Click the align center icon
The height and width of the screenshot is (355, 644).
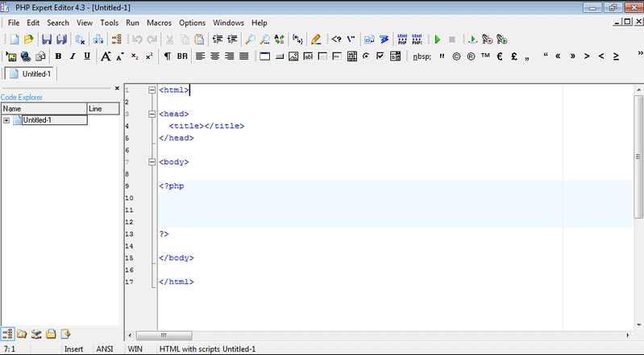215,56
